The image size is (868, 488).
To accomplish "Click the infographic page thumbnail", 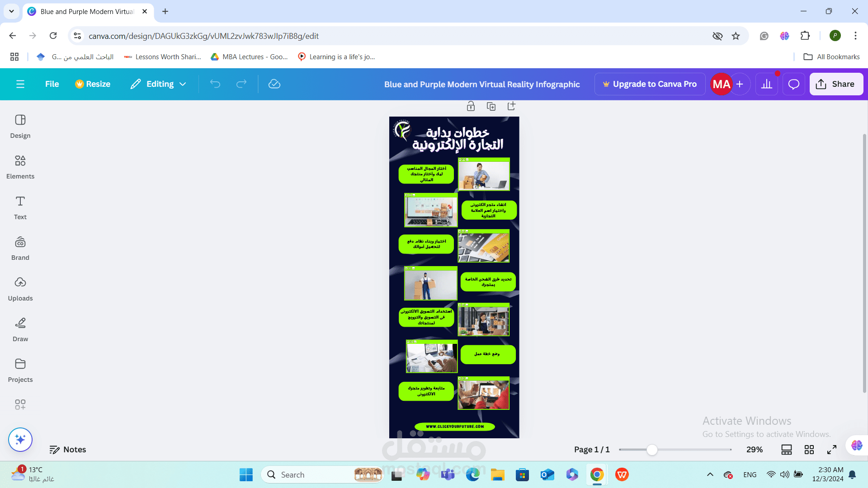I will point(454,277).
